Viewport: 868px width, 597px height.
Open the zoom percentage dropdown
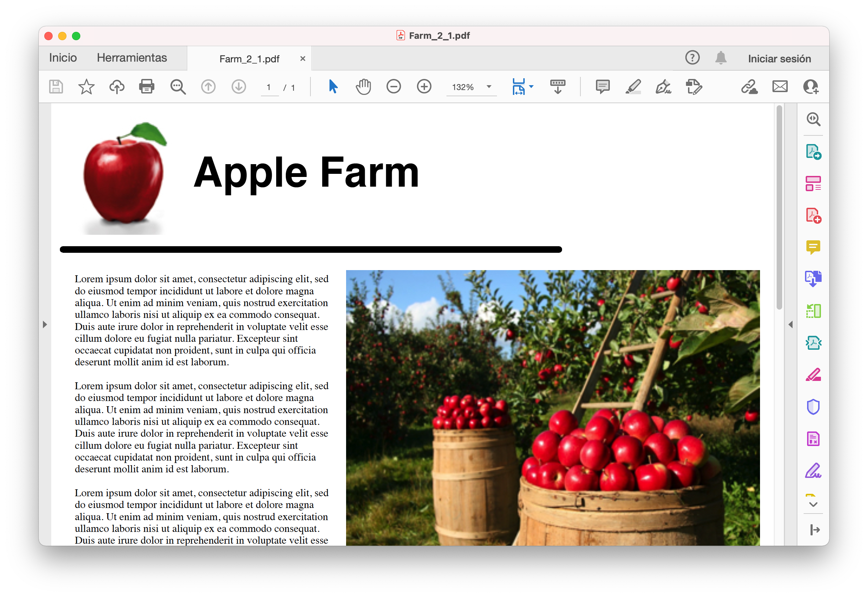coord(489,87)
